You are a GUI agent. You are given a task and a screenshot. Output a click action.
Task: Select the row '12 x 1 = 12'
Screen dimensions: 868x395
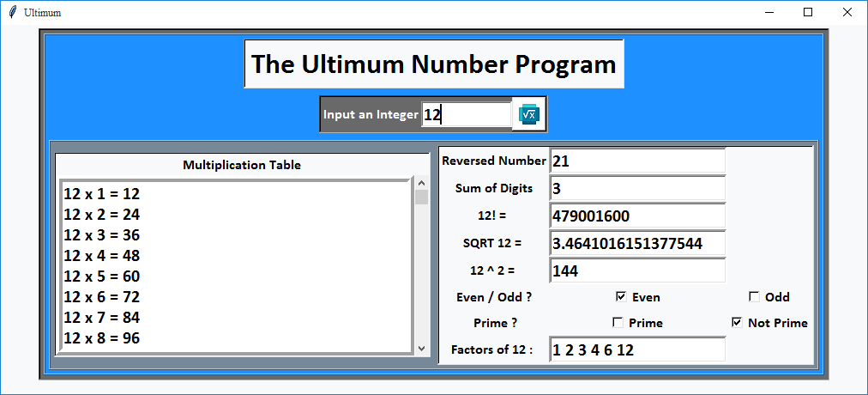click(x=237, y=194)
